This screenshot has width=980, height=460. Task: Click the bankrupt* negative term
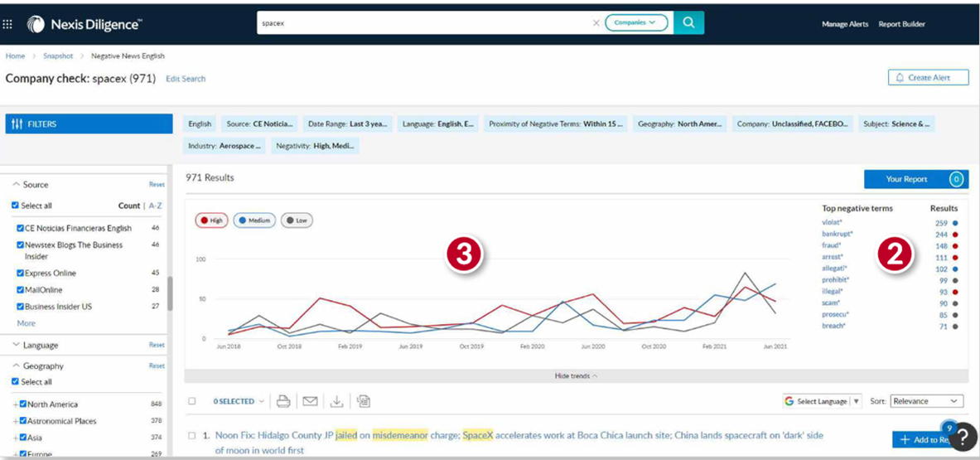pyautogui.click(x=837, y=234)
